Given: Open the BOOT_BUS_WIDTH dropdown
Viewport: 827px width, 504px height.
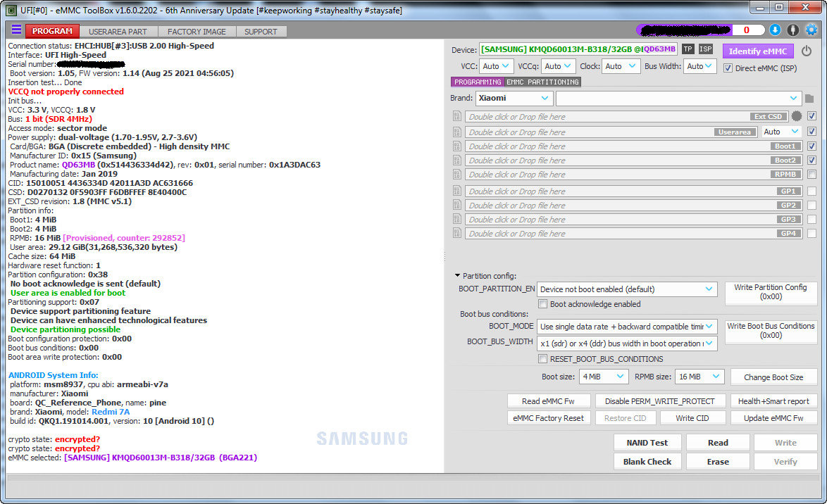Looking at the screenshot, I should tap(627, 344).
